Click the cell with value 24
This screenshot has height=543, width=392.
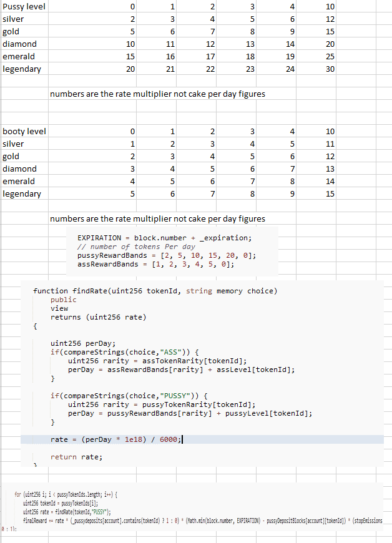click(x=276, y=69)
